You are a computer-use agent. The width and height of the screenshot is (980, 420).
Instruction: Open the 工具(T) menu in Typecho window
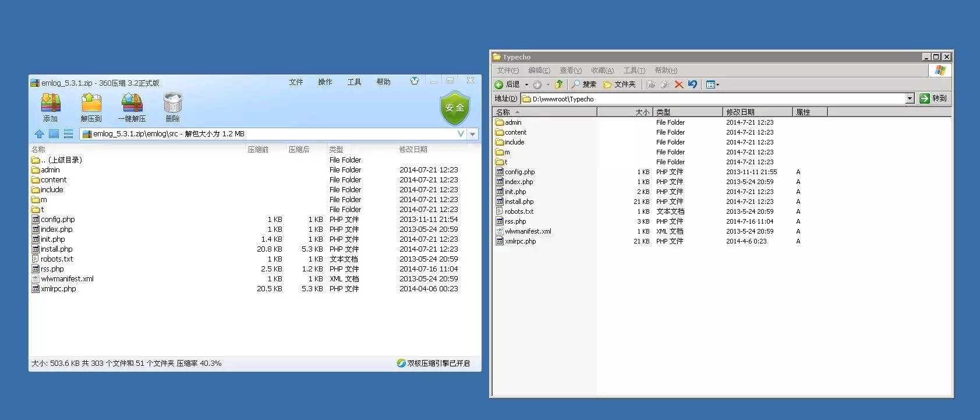point(634,70)
